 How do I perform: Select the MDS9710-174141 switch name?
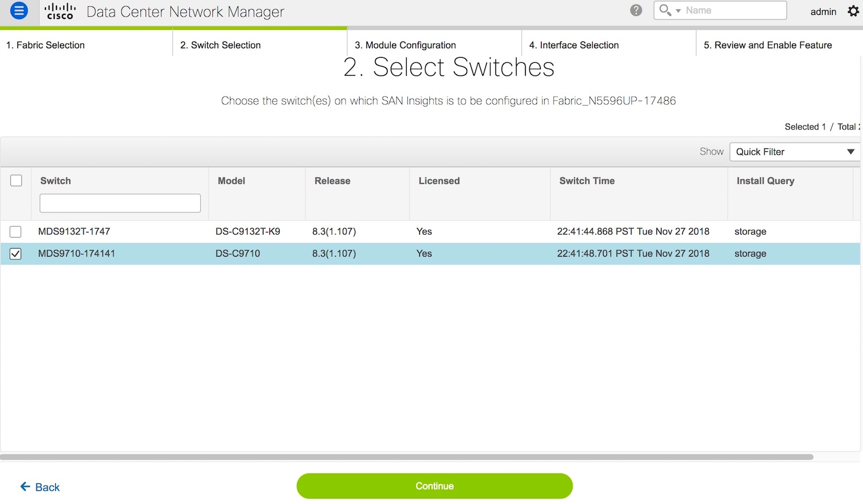pos(77,253)
